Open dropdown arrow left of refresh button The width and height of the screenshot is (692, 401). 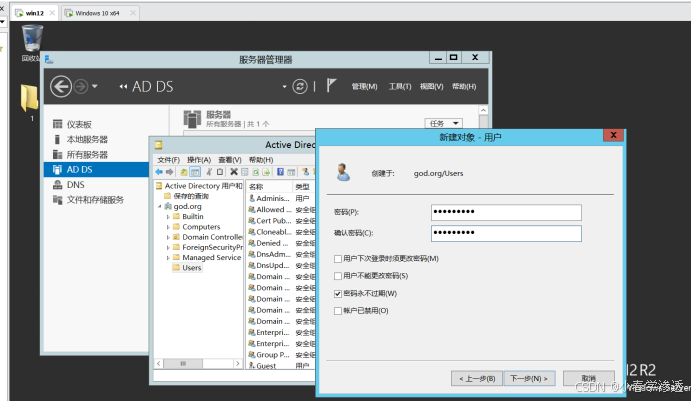284,86
